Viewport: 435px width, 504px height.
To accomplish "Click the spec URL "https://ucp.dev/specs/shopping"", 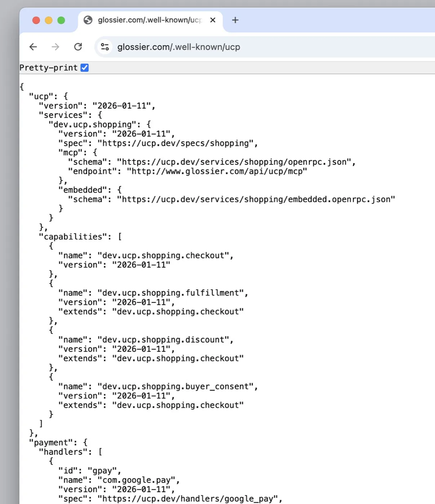I will (x=176, y=143).
